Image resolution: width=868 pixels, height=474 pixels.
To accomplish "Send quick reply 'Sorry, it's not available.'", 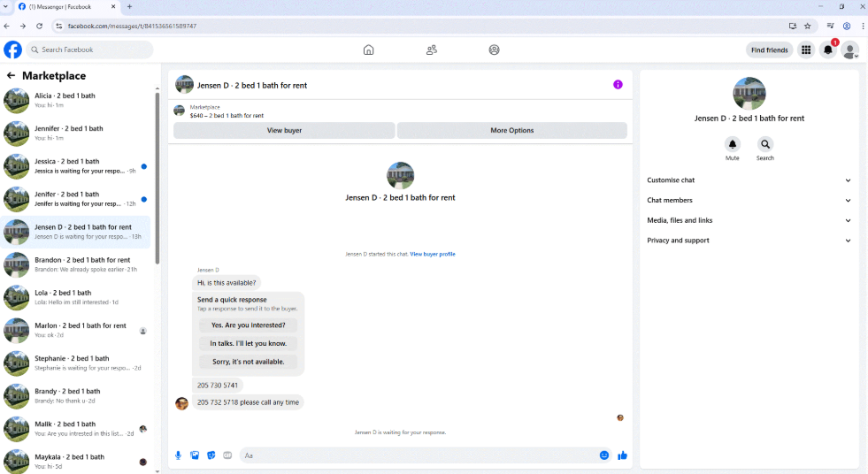I will [248, 362].
